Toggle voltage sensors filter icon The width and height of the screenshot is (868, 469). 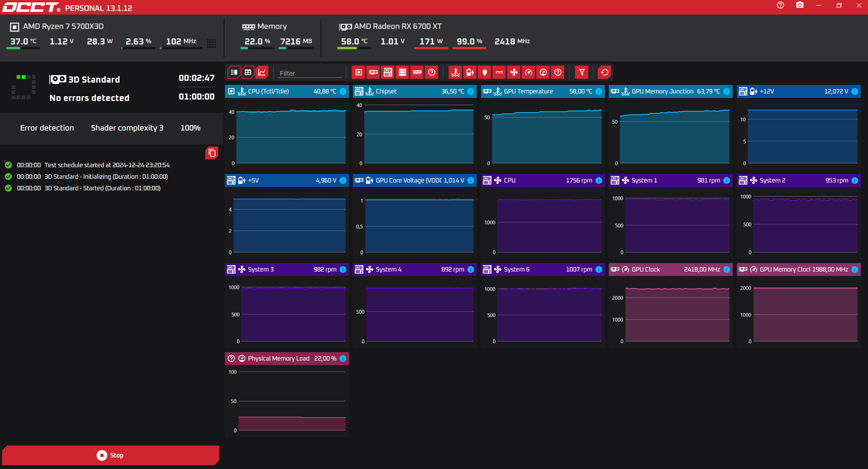[470, 72]
